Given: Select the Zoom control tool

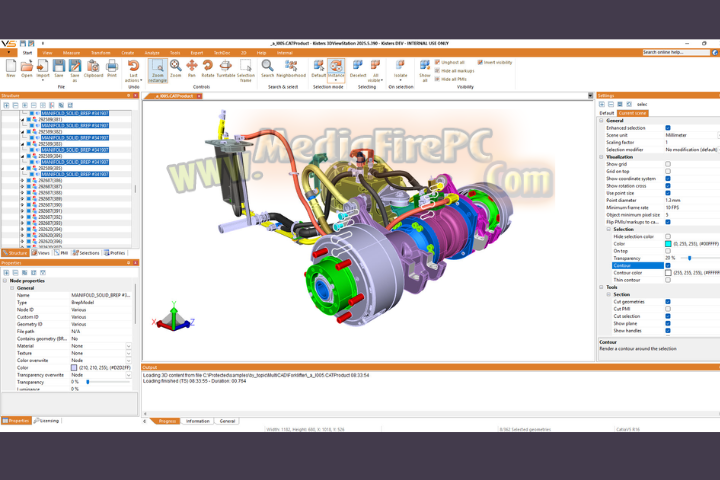Looking at the screenshot, I should tap(175, 66).
